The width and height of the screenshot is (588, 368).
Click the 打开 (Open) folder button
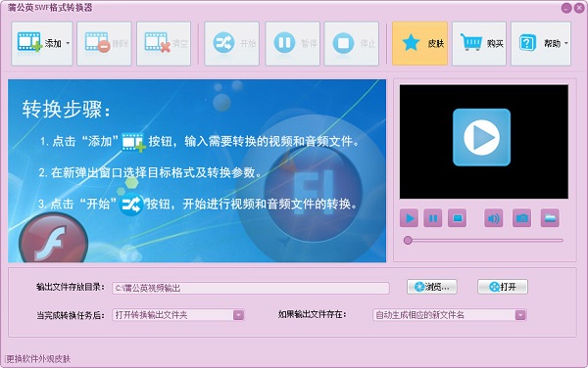point(503,287)
